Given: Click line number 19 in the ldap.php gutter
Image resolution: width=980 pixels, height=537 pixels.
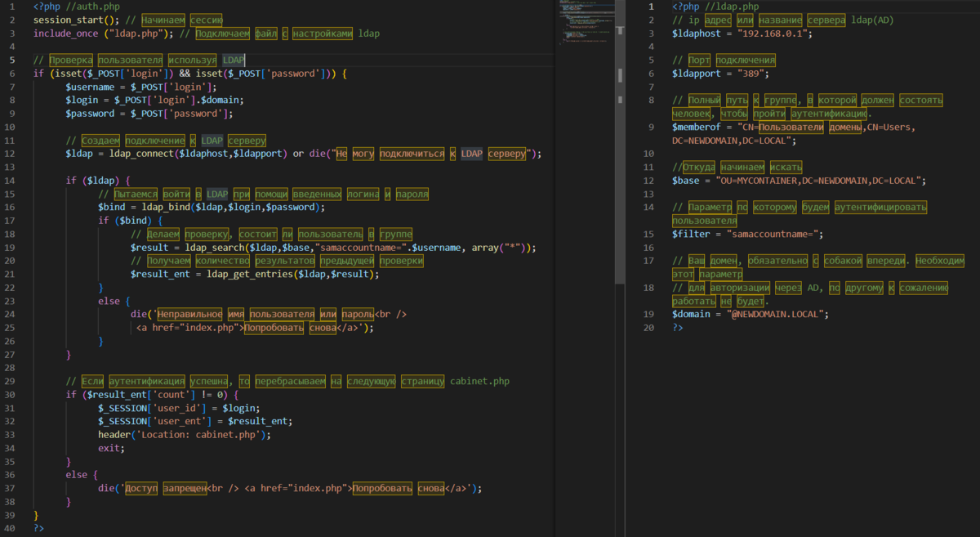Looking at the screenshot, I should click(x=649, y=314).
